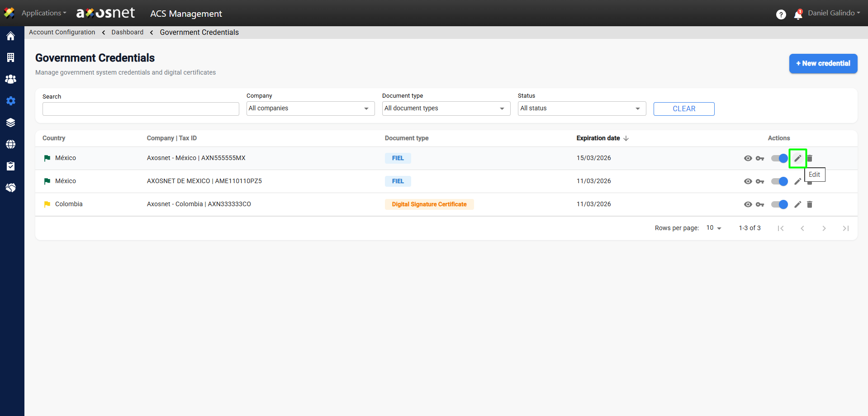Open the Document type dropdown
This screenshot has height=416, width=868.
(x=446, y=109)
